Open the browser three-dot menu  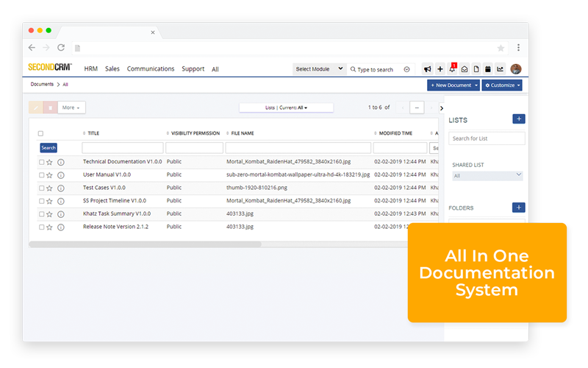[519, 47]
